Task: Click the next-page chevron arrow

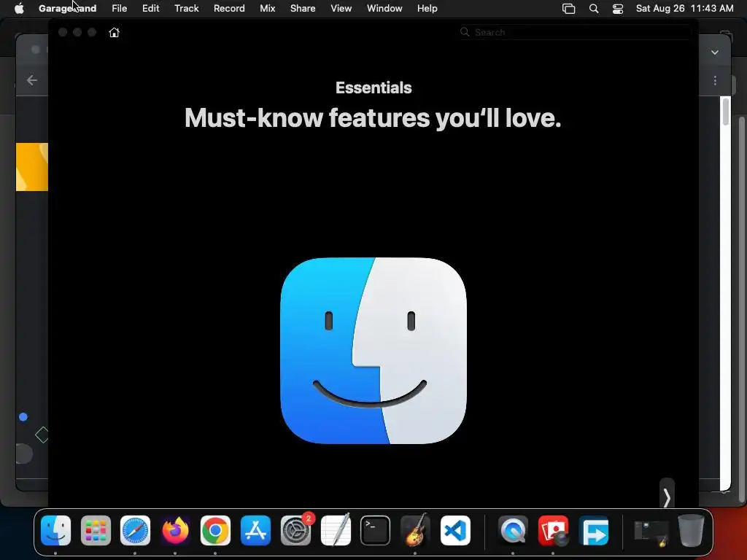Action: [x=667, y=497]
